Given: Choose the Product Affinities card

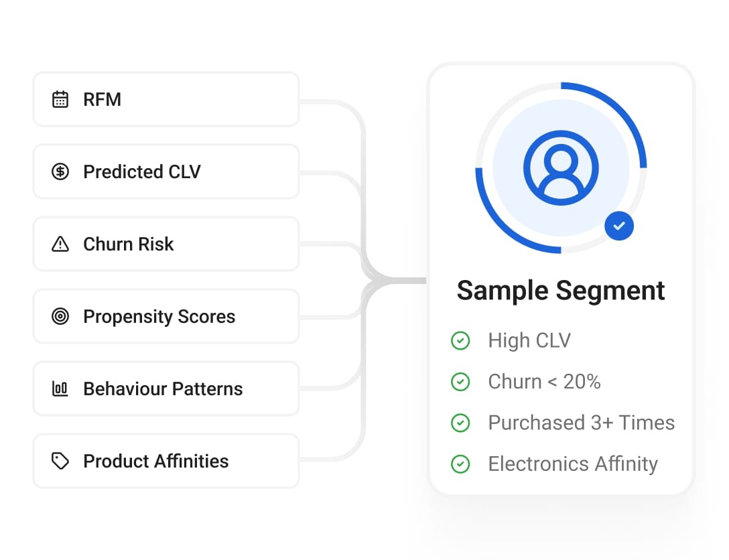Looking at the screenshot, I should pos(166,461).
